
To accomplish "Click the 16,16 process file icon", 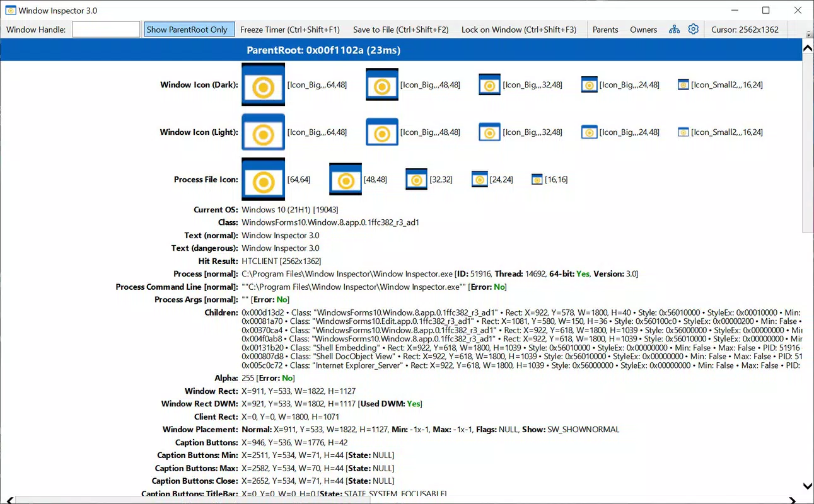I will coord(537,180).
